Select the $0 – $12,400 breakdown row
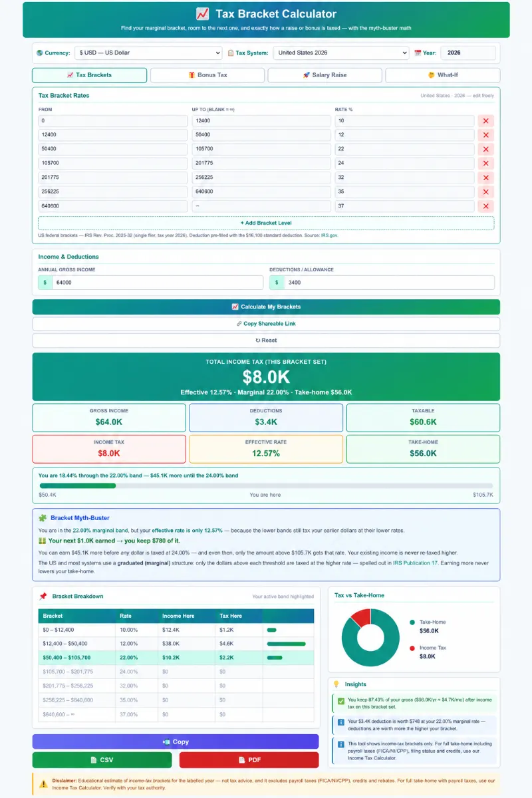The height and width of the screenshot is (798, 532). 176,630
